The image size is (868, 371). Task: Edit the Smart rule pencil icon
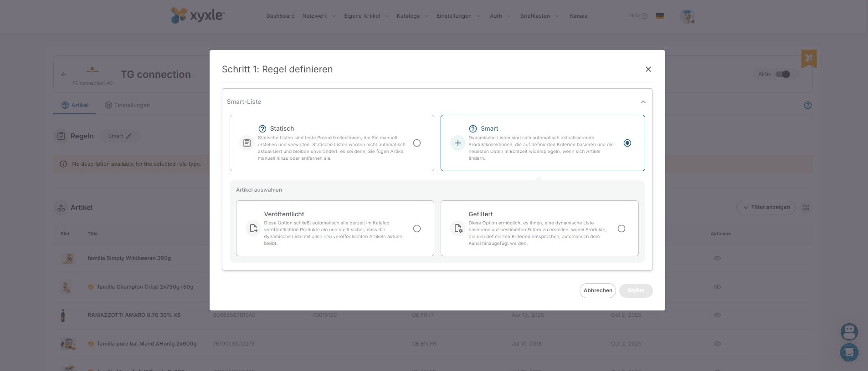tap(128, 136)
